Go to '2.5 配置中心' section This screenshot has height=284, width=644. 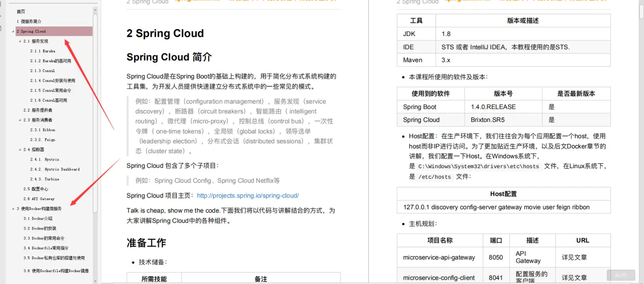pos(36,189)
